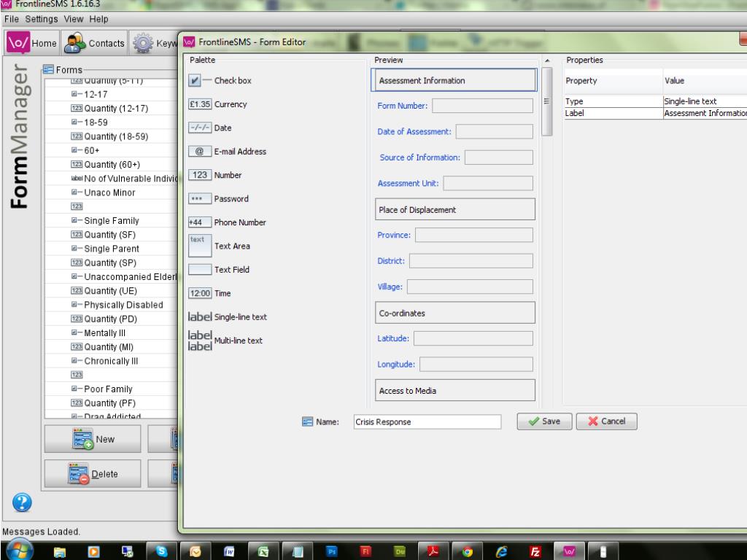
Task: Select Quantity (12-17) tree item
Action: pyautogui.click(x=116, y=108)
